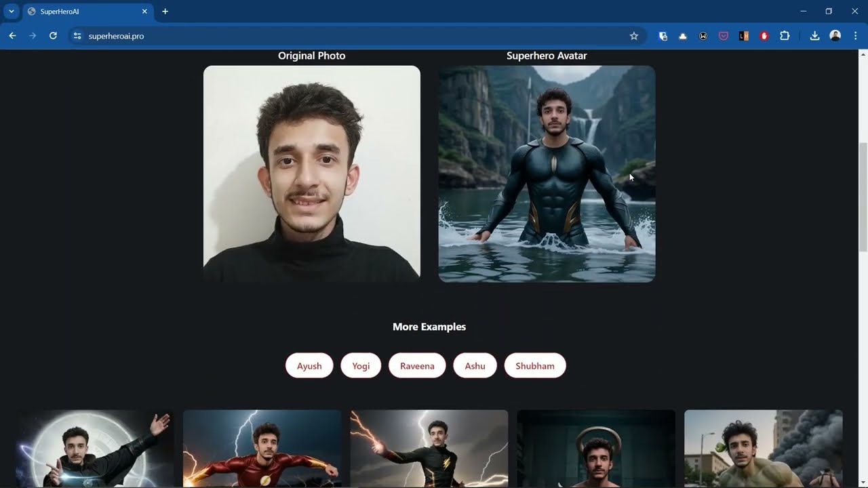Open the Chrome profile avatar
The width and height of the screenshot is (868, 488).
pos(835,36)
